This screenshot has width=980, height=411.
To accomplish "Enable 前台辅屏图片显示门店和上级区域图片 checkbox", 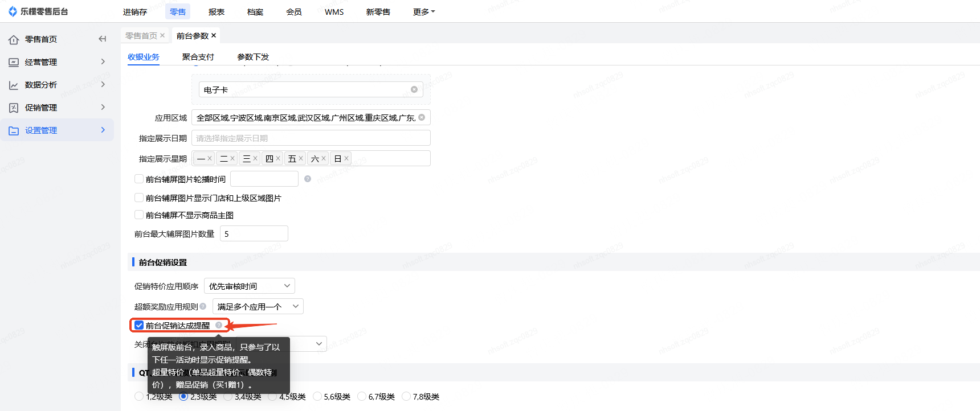I will 139,198.
